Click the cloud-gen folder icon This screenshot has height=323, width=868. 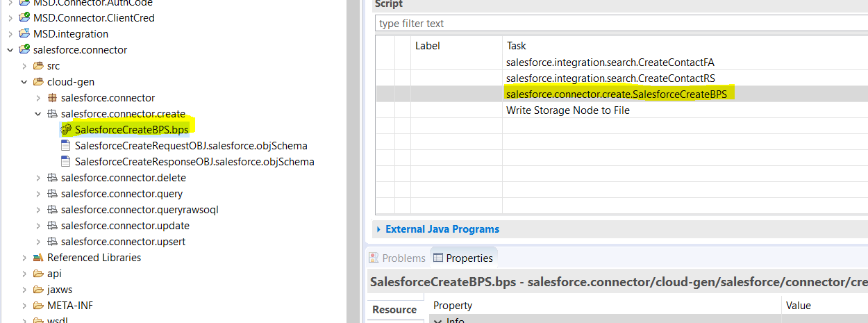(x=39, y=81)
